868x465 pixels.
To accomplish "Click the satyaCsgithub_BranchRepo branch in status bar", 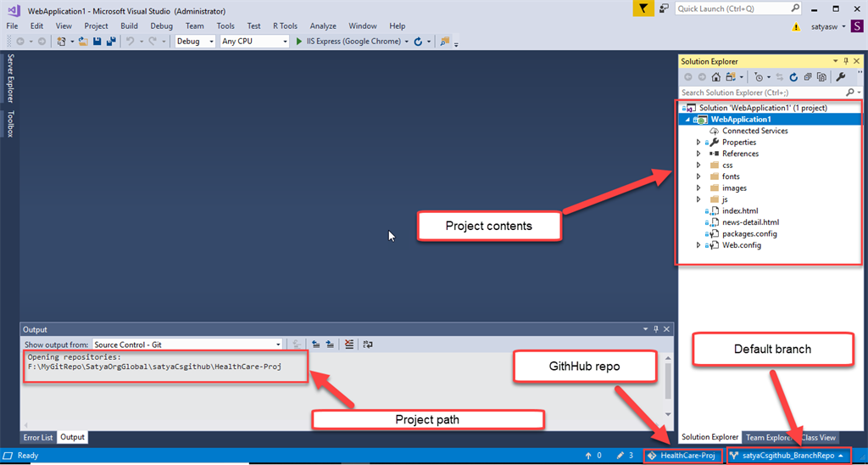I will click(x=787, y=456).
